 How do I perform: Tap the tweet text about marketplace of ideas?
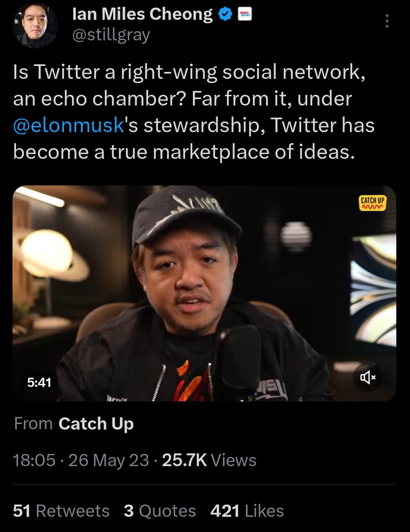click(x=194, y=113)
